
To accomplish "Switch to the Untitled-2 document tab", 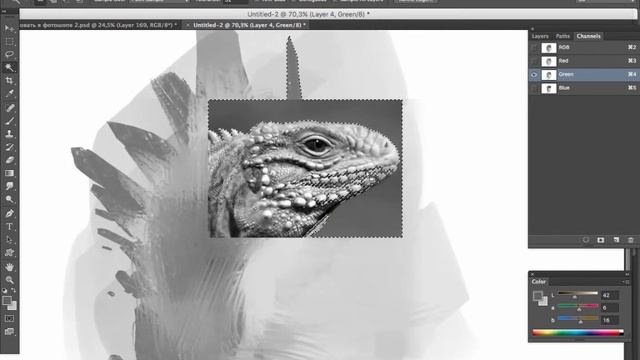I will coord(249,25).
